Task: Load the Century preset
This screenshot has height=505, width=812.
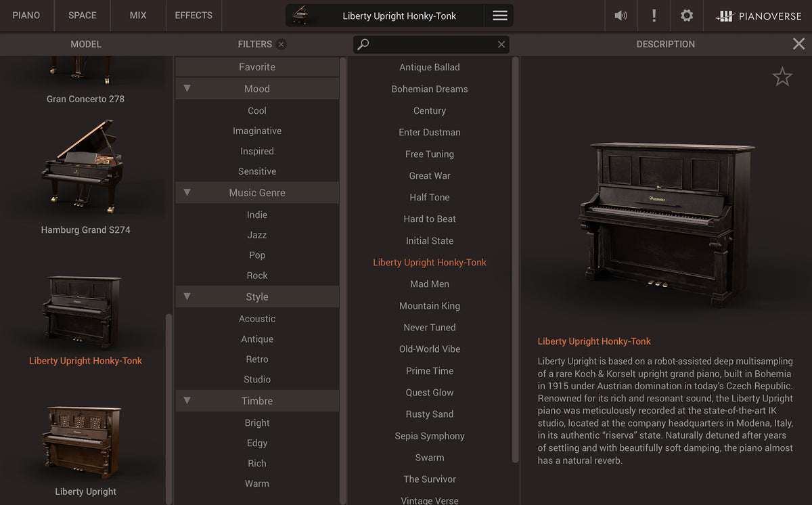Action: coord(430,111)
